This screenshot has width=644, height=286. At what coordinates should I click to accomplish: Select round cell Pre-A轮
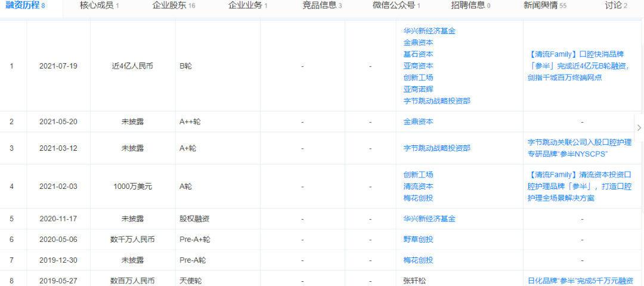tap(193, 260)
